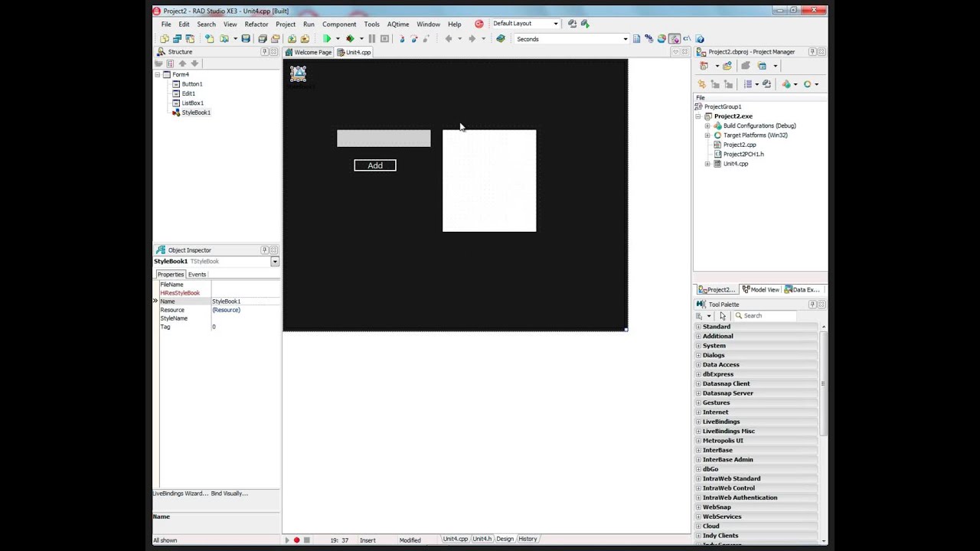This screenshot has height=551, width=980.
Task: Click the Move Down arrow in Structure toolbar
Action: pyautogui.click(x=194, y=64)
